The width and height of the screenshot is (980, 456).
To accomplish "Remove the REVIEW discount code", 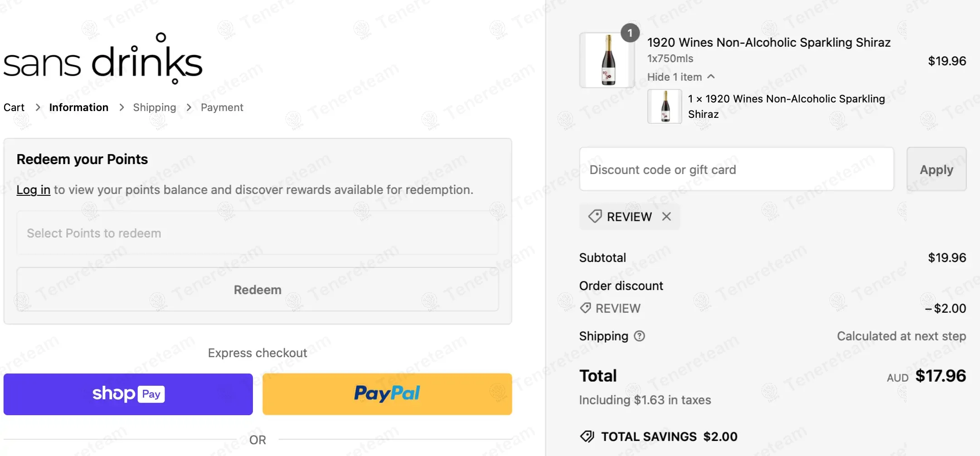I will 666,217.
